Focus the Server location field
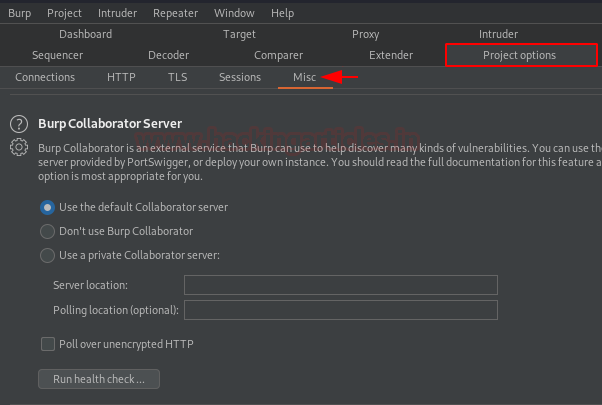602x405 pixels. (x=341, y=285)
